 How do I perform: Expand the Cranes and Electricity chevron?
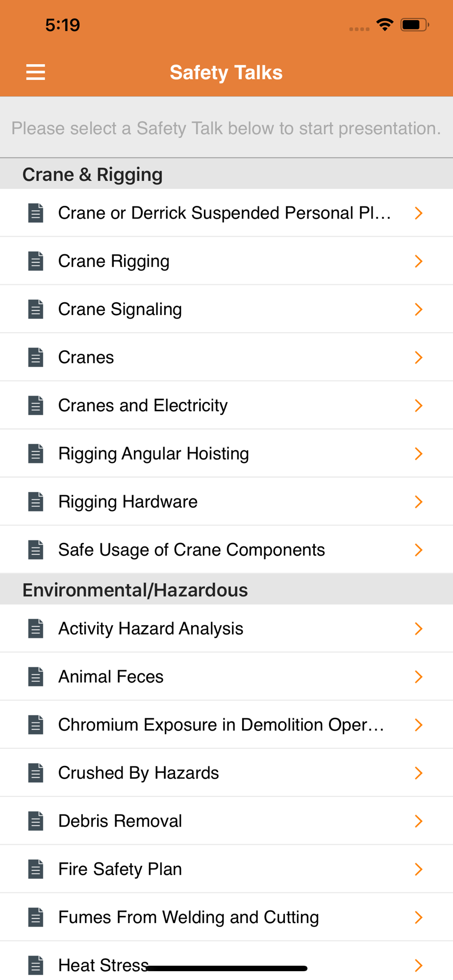coord(418,406)
